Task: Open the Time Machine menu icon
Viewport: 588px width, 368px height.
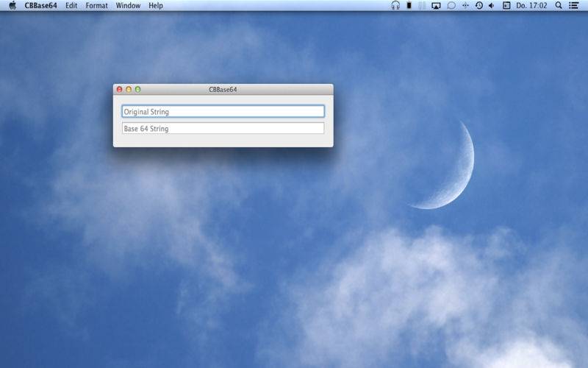Action: (478, 5)
